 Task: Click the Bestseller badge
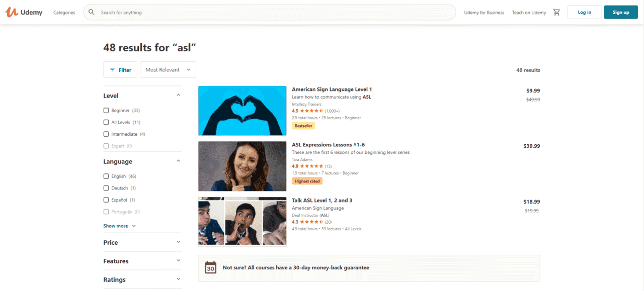coord(303,126)
